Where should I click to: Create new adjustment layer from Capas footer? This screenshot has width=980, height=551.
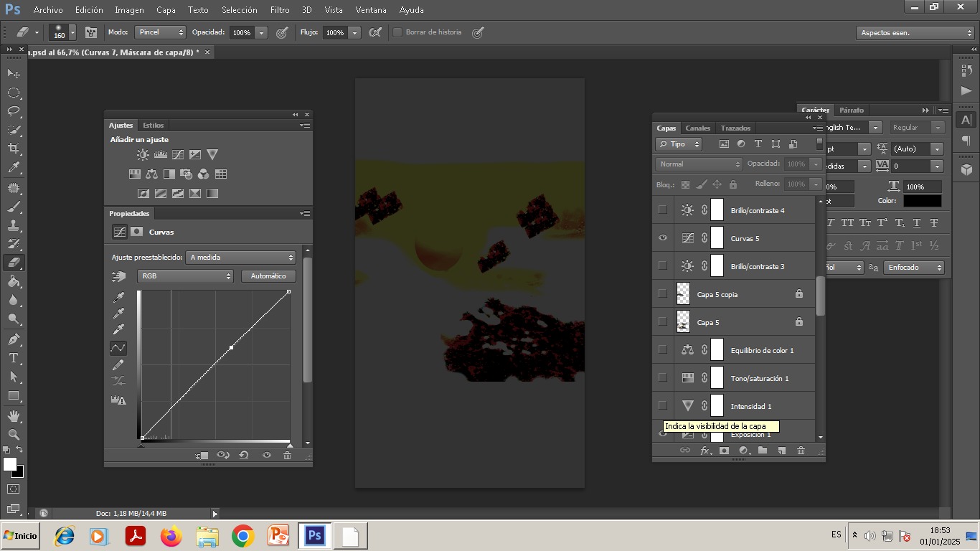click(x=743, y=451)
